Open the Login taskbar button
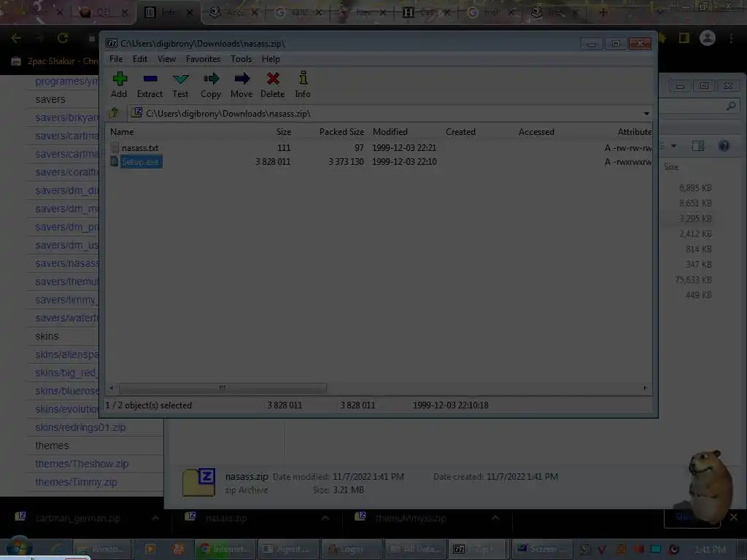Image resolution: width=747 pixels, height=560 pixels. pyautogui.click(x=351, y=549)
